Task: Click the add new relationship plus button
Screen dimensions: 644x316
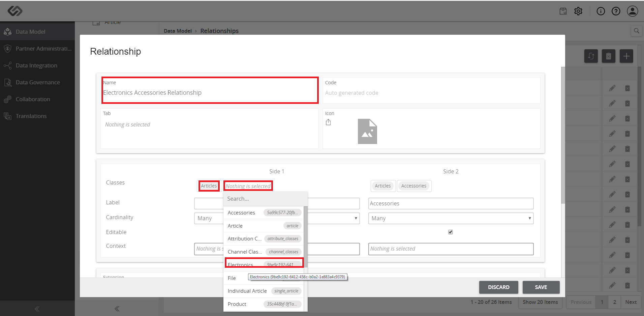Action: point(626,56)
